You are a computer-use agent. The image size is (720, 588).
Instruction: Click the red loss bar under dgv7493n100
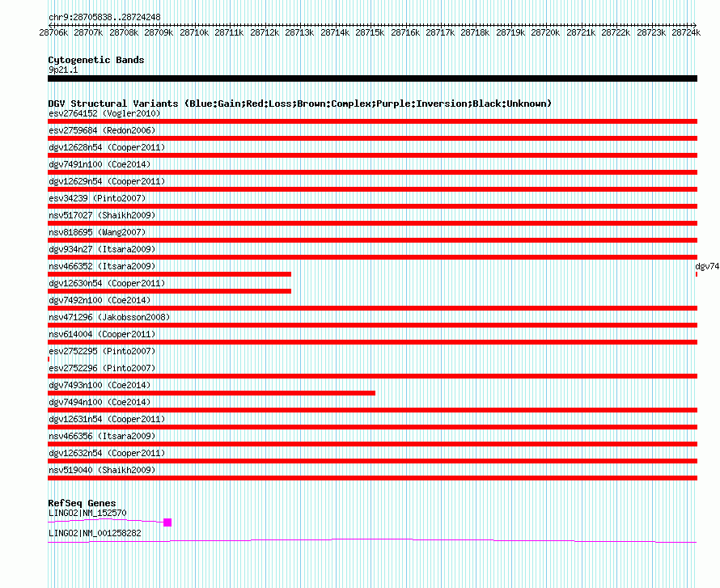pos(211,393)
